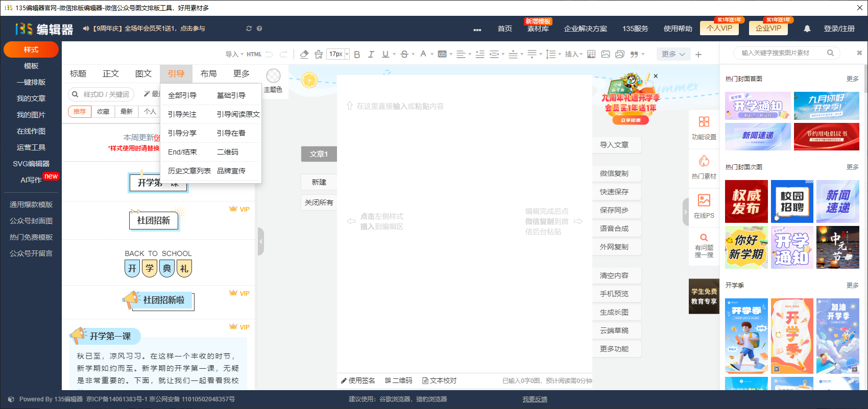Screen dimensions: 868x409
Task: Switch to the 布局 tab
Action: tap(209, 74)
